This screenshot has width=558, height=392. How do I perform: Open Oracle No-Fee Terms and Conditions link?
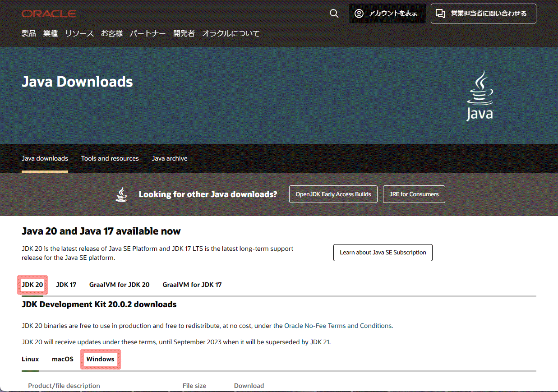[338, 326]
